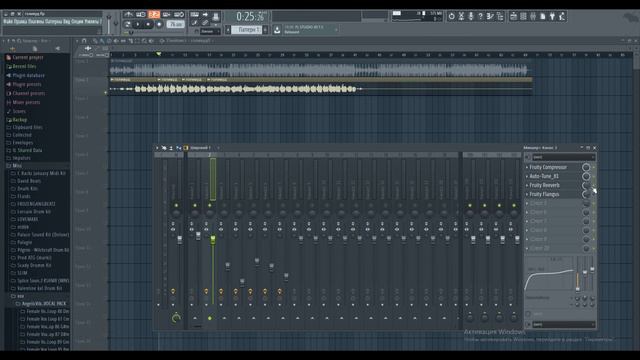Viewport: 640px width, 360px height.
Task: Open Fruity Flangus effect slot
Action: (544, 194)
